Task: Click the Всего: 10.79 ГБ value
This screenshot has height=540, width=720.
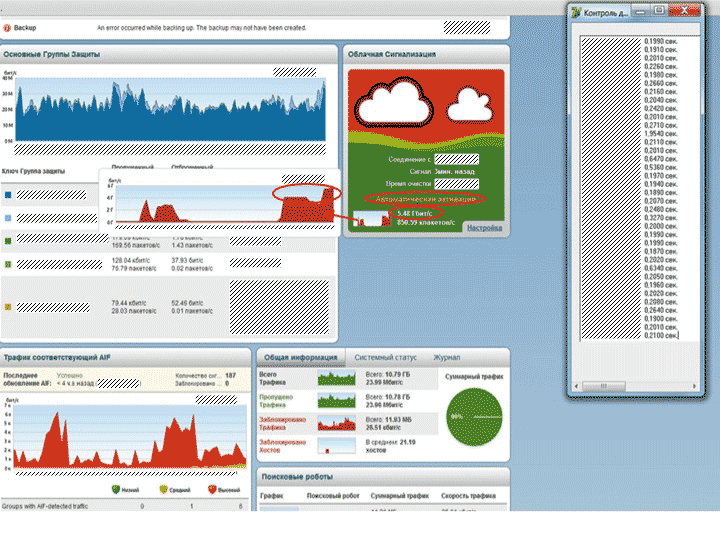Action: pyautogui.click(x=388, y=375)
